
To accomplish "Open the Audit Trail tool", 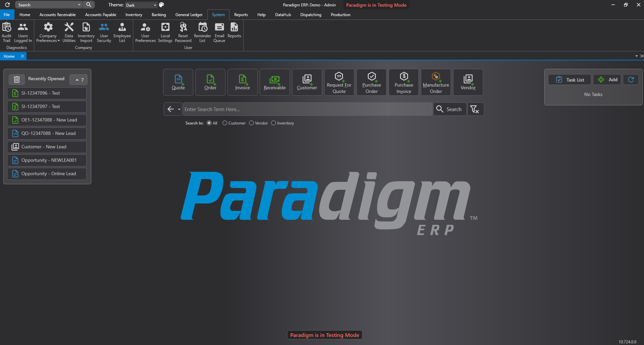I will pyautogui.click(x=7, y=32).
